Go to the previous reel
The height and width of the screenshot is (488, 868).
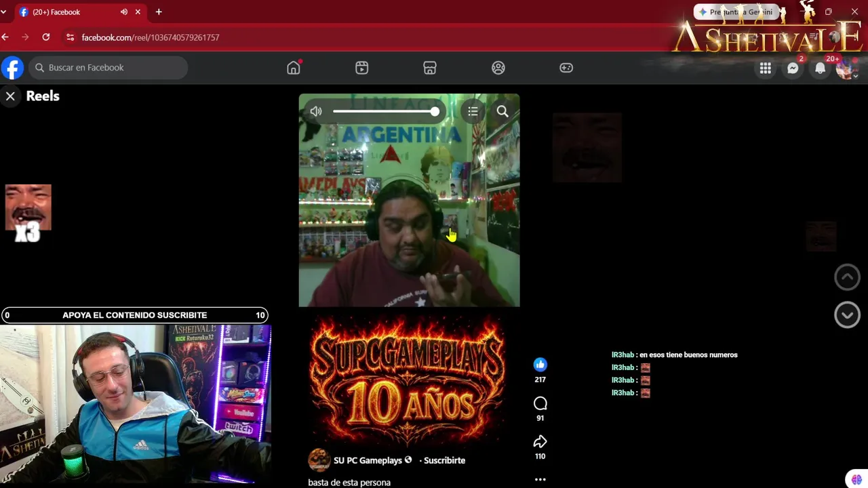point(847,277)
